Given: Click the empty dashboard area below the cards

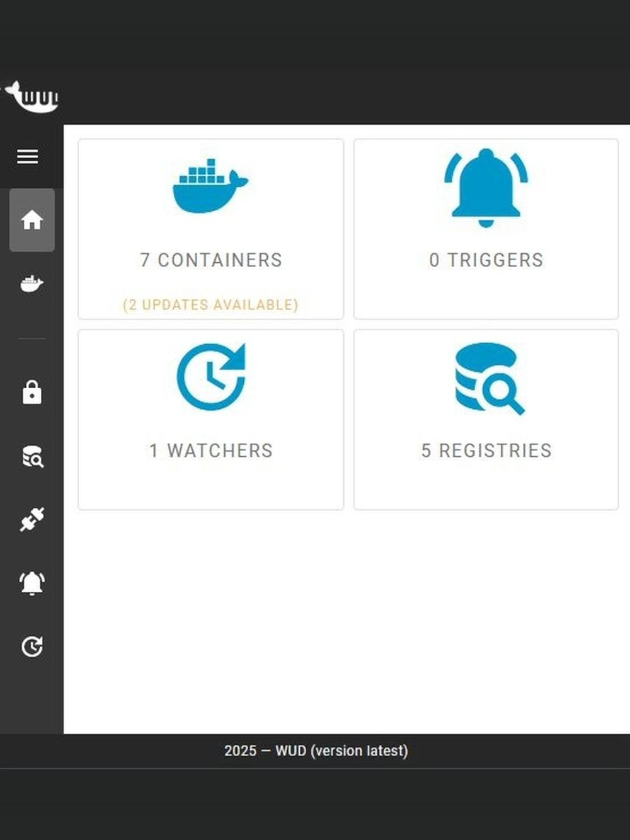Looking at the screenshot, I should (x=346, y=621).
